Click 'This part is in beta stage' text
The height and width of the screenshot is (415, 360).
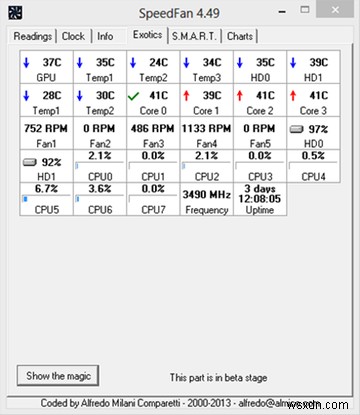pyautogui.click(x=218, y=377)
